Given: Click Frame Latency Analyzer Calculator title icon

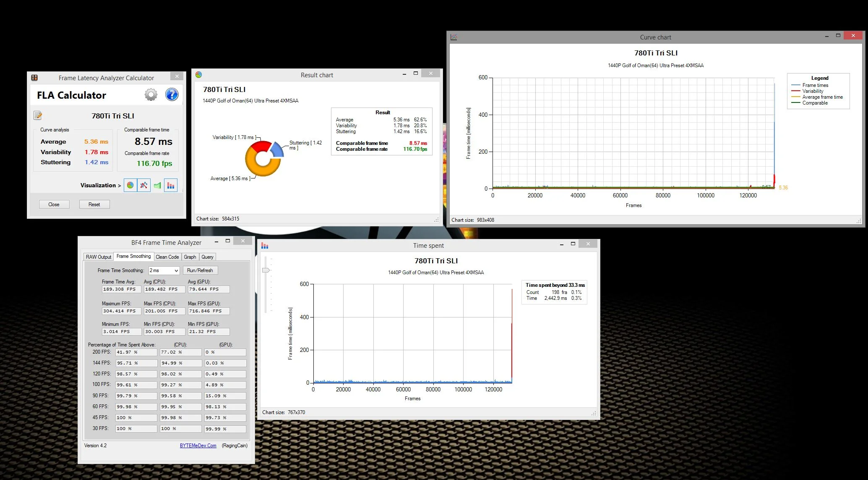Looking at the screenshot, I should click(x=34, y=78).
